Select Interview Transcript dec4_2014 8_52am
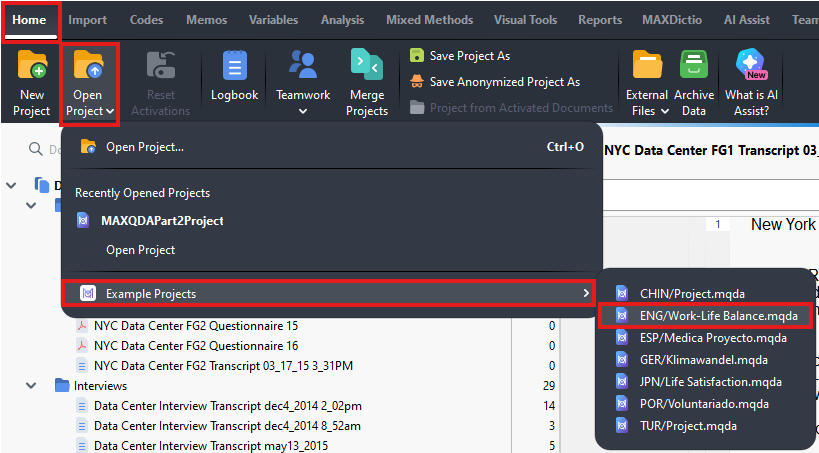This screenshot has height=453, width=819. tap(227, 426)
